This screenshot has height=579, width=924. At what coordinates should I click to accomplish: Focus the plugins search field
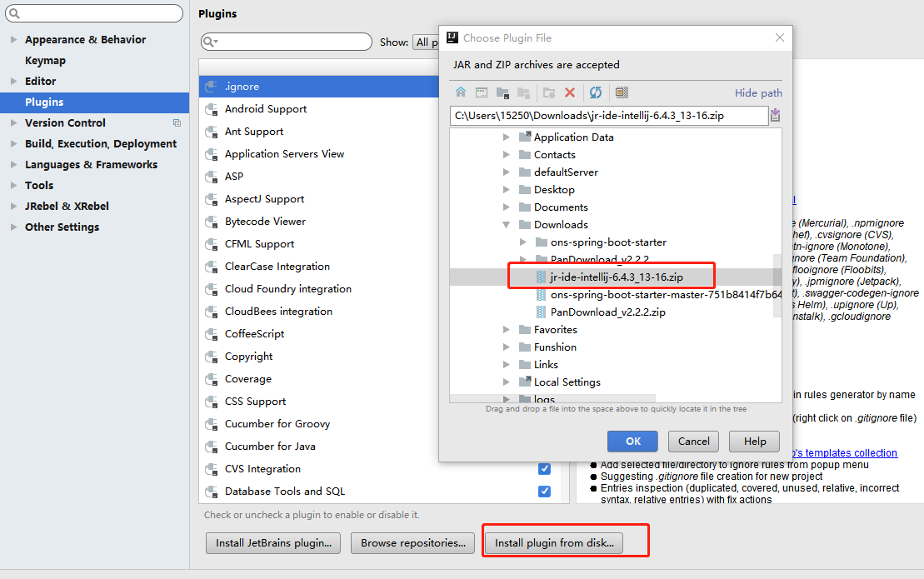287,42
